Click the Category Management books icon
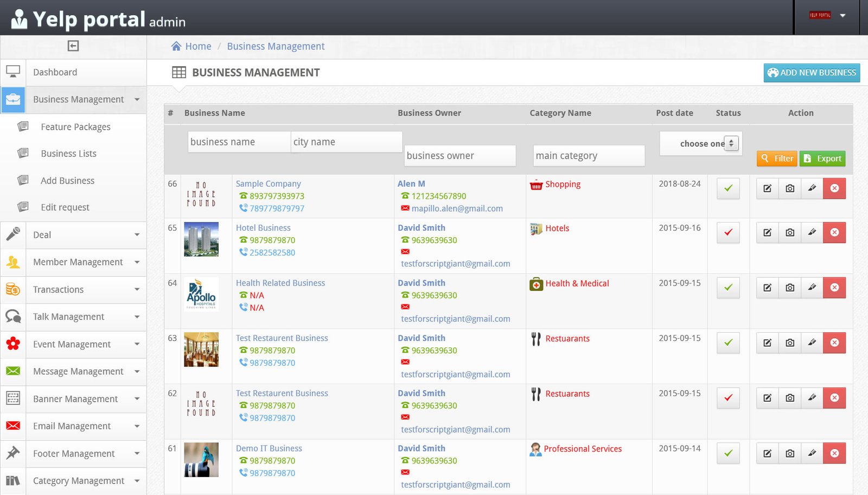Image resolution: width=868 pixels, height=495 pixels. tap(13, 480)
